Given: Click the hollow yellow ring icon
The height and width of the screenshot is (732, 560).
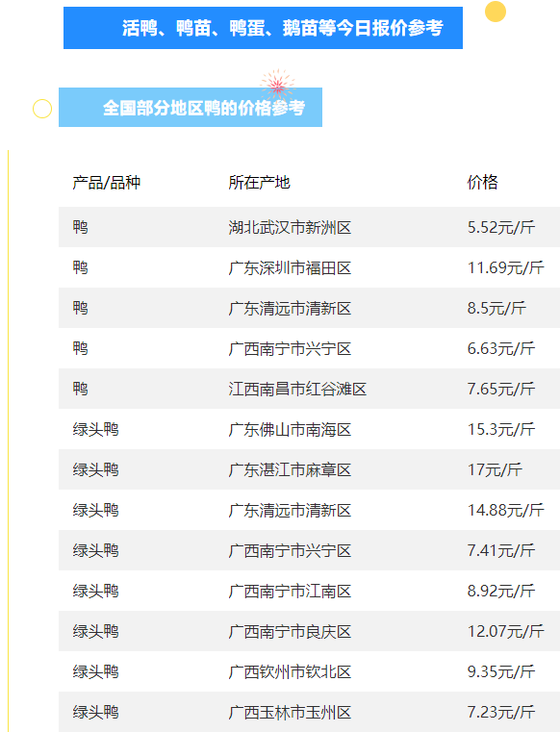Looking at the screenshot, I should (42, 109).
